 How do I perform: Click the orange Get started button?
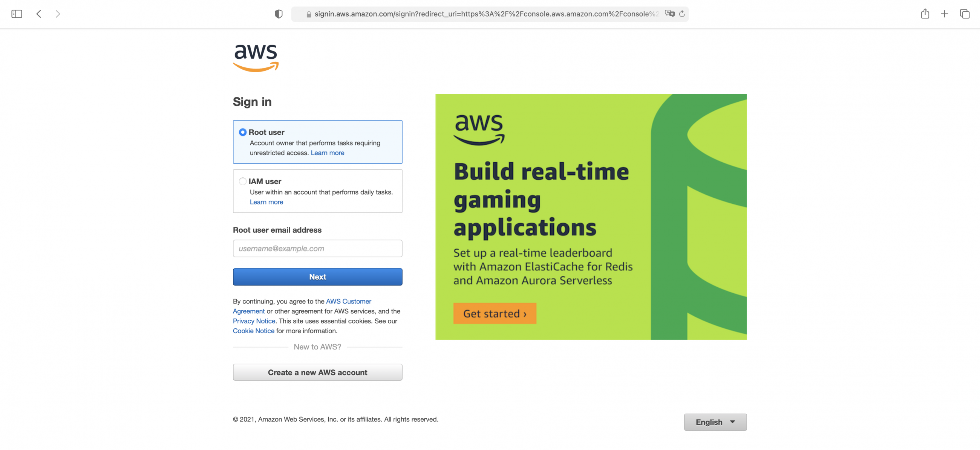coord(495,313)
